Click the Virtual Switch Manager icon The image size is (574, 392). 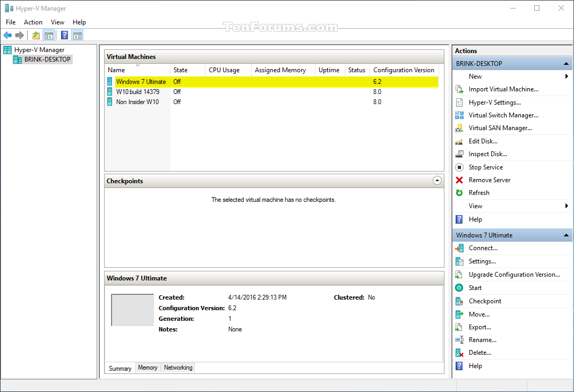459,115
